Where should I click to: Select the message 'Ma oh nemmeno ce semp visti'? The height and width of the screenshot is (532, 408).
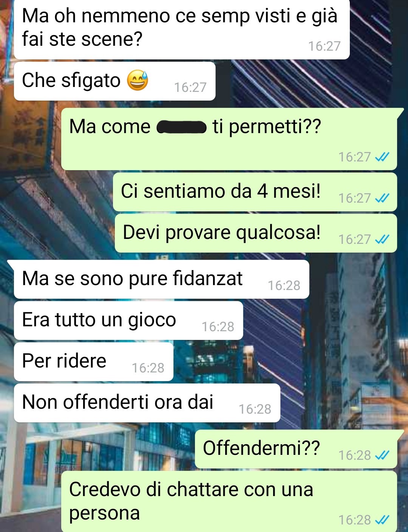182,29
